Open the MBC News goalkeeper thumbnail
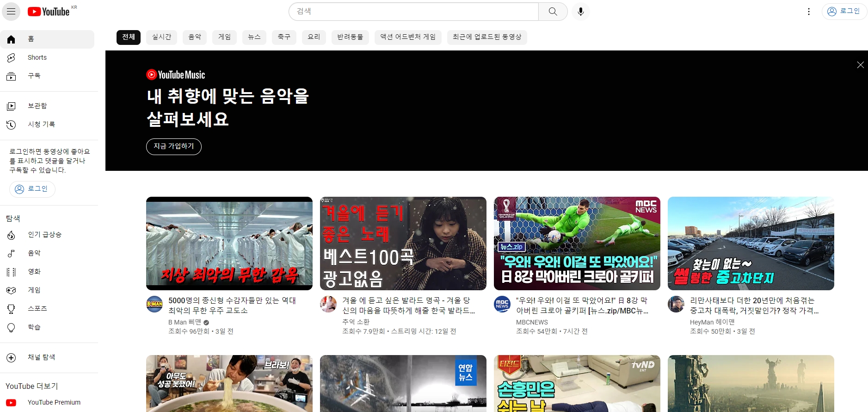 click(577, 243)
